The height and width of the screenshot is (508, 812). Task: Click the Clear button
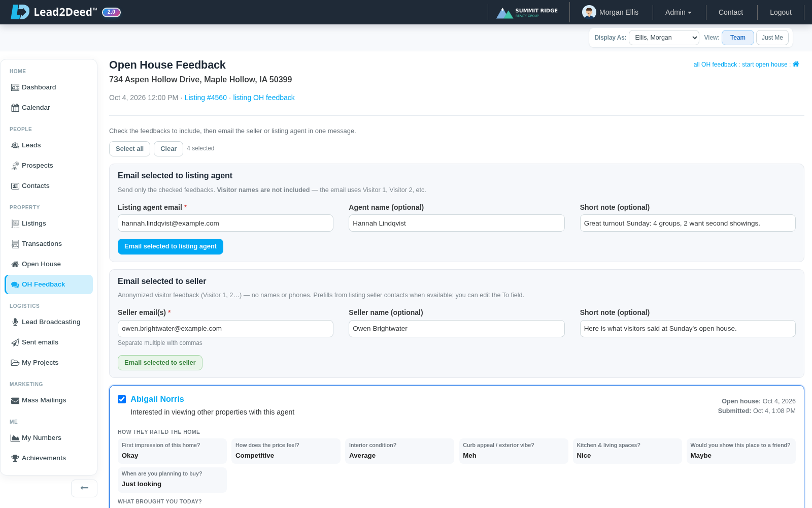point(168,149)
